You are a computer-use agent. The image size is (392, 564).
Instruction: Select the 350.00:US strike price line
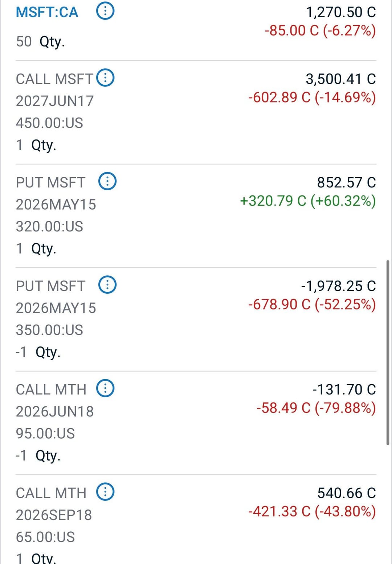49,330
